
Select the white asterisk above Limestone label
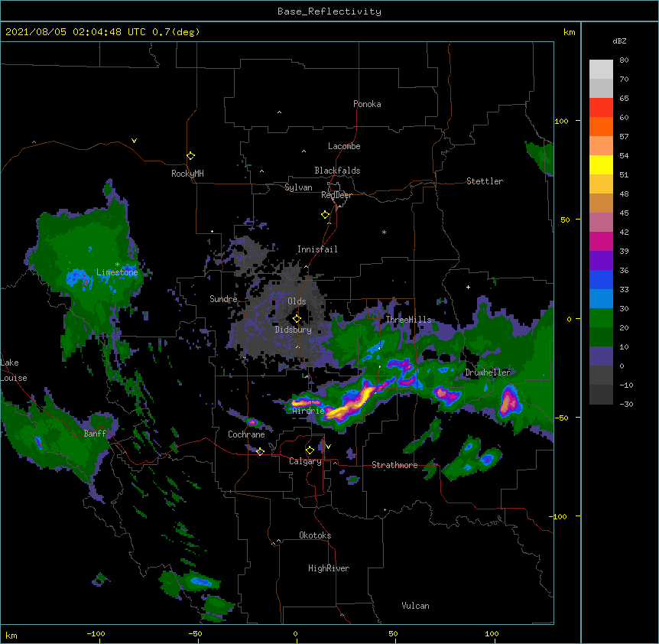click(117, 265)
